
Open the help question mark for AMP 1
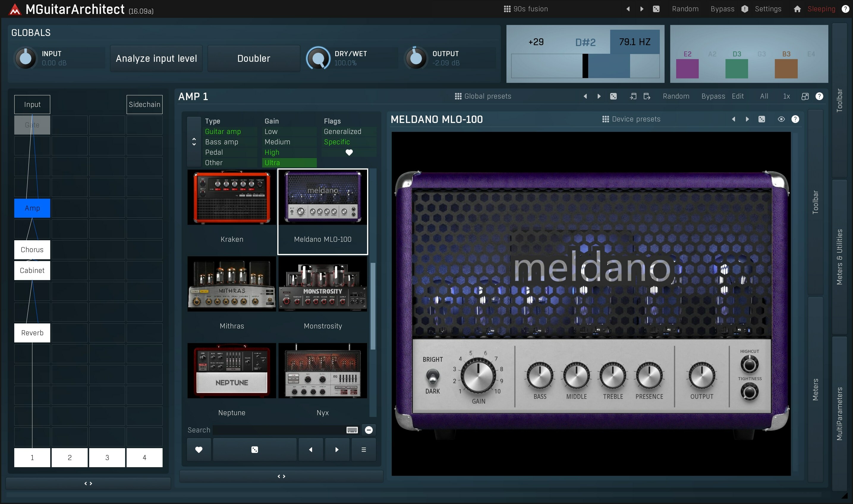(820, 96)
